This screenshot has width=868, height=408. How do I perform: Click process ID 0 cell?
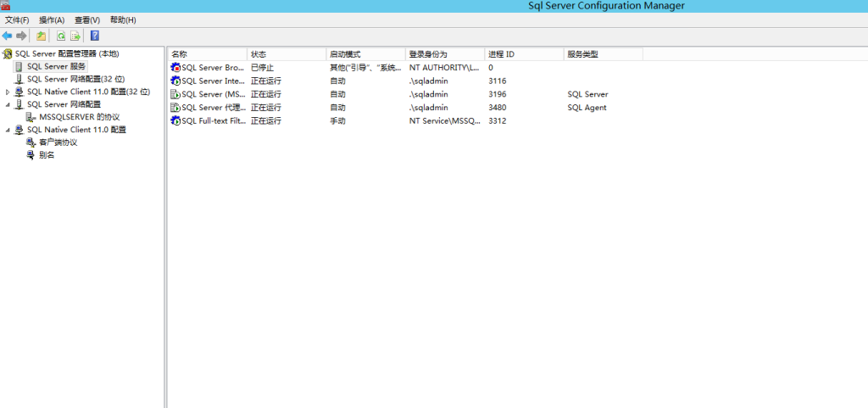coord(491,68)
